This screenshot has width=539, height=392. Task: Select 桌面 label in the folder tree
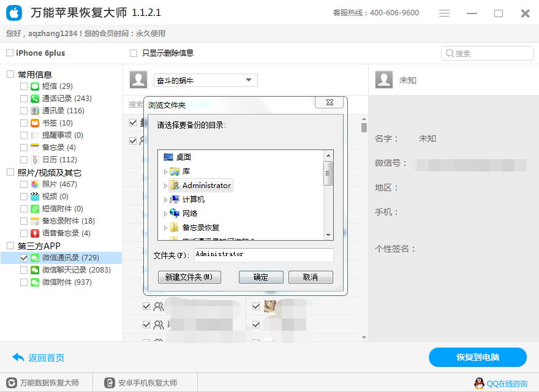[x=183, y=157]
